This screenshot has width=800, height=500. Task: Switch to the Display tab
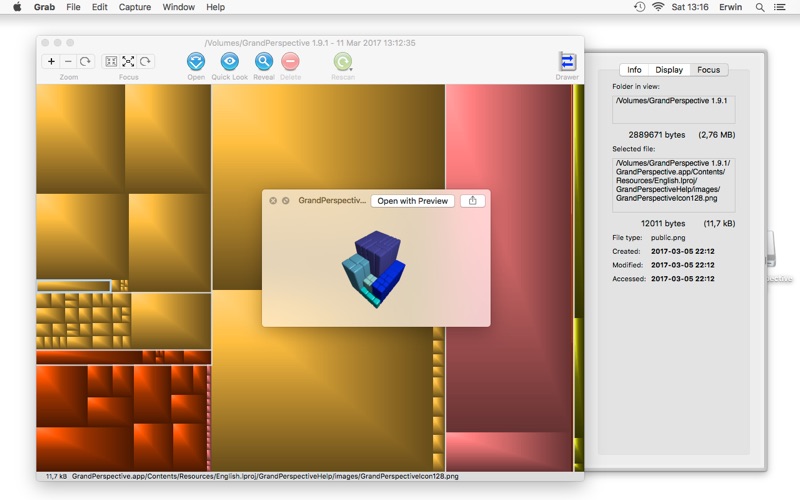pyautogui.click(x=669, y=70)
